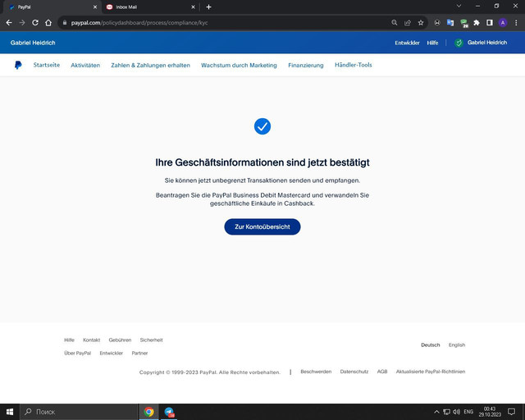Viewport: 525px width, 420px height.
Task: Click the Entwickler footer link
Action: (112, 353)
